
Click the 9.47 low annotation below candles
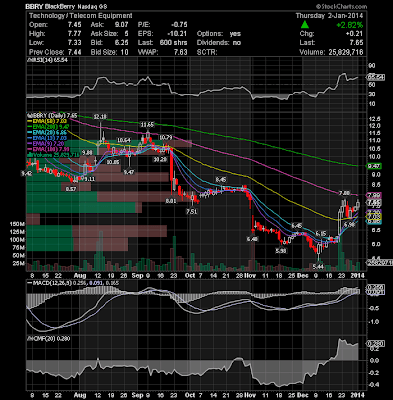128,172
